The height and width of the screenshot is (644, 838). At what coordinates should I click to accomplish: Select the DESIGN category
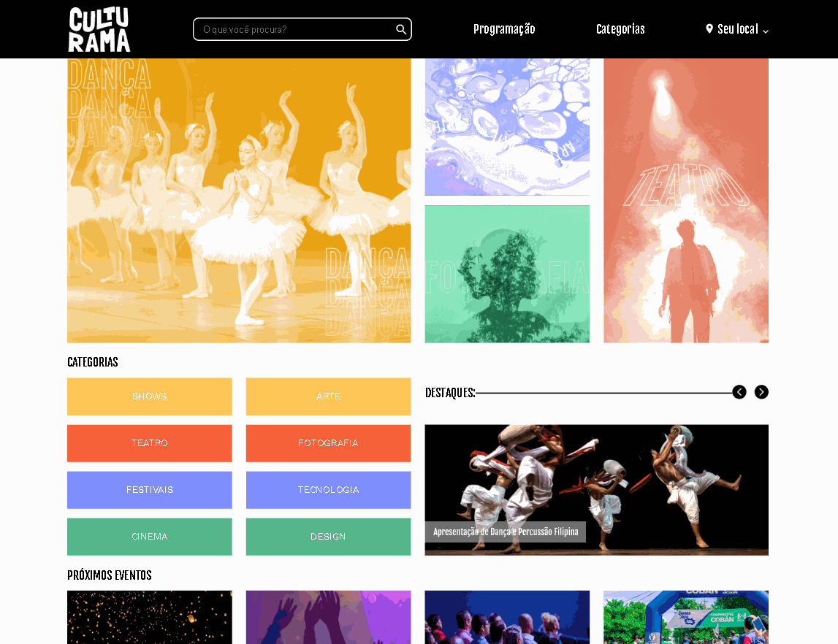328,537
